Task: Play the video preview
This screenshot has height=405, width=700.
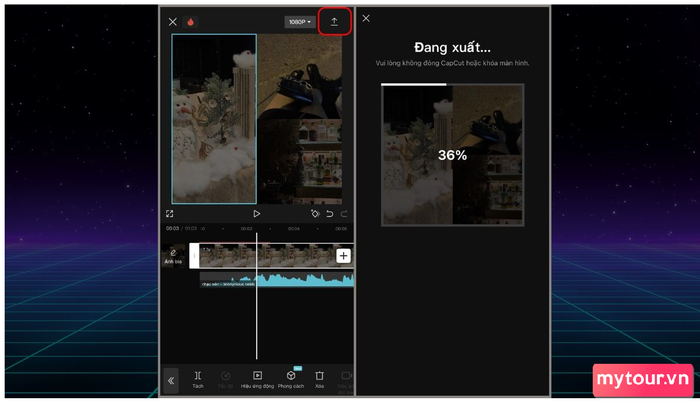Action: [257, 214]
